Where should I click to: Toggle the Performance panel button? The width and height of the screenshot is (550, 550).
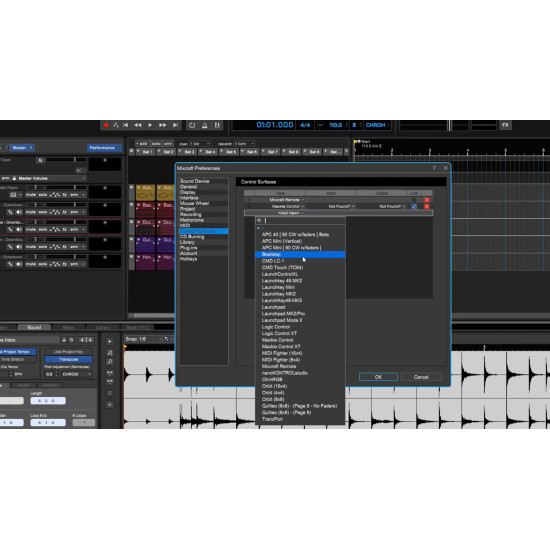click(x=104, y=148)
